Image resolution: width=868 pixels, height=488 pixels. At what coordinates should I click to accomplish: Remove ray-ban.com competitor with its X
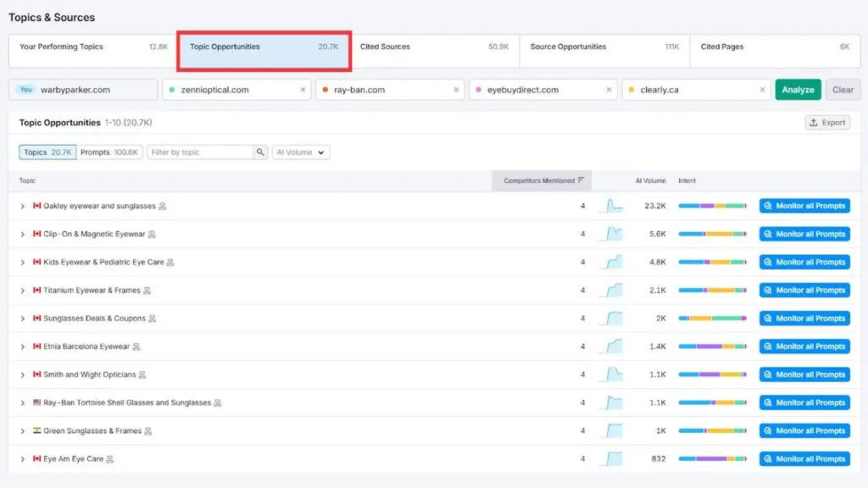(456, 90)
